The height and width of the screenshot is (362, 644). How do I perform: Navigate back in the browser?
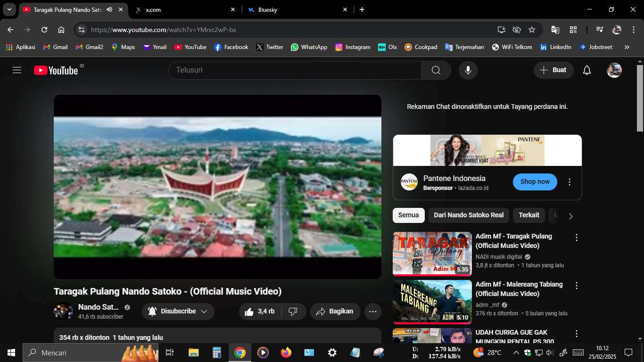[x=10, y=30]
